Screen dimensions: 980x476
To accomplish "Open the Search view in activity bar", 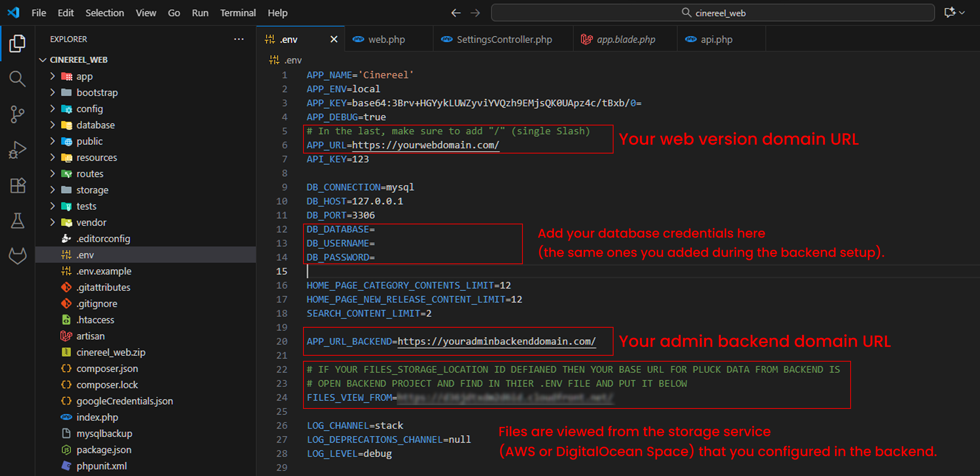I will click(x=17, y=79).
